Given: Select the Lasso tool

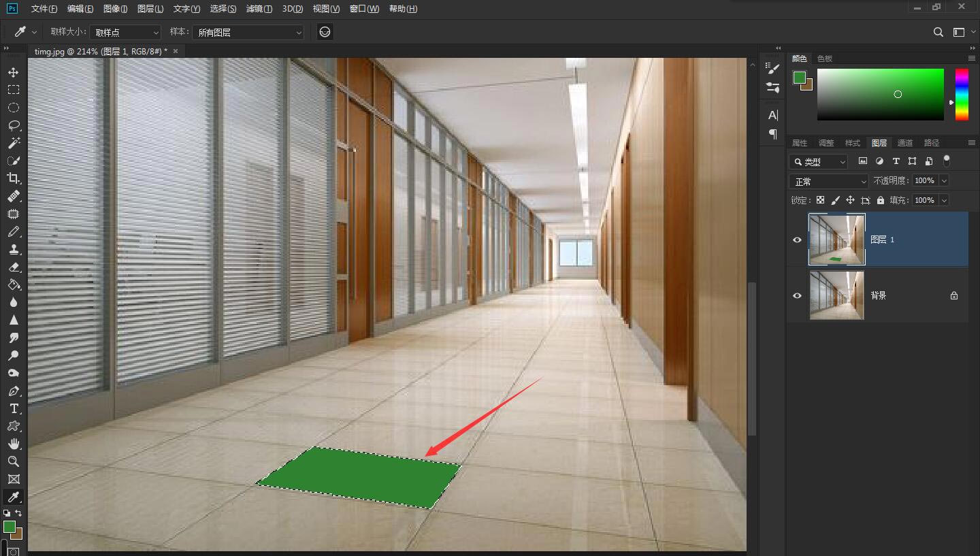Looking at the screenshot, I should coord(14,125).
